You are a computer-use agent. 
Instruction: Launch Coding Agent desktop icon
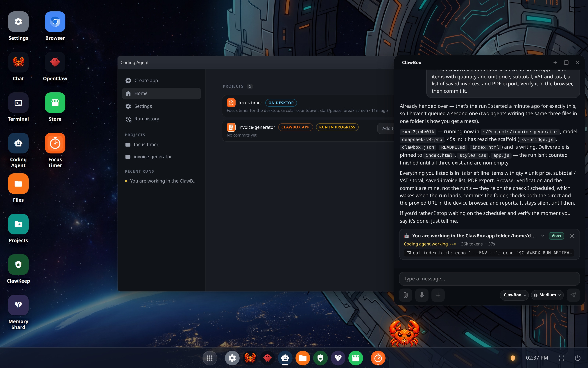pos(18,143)
